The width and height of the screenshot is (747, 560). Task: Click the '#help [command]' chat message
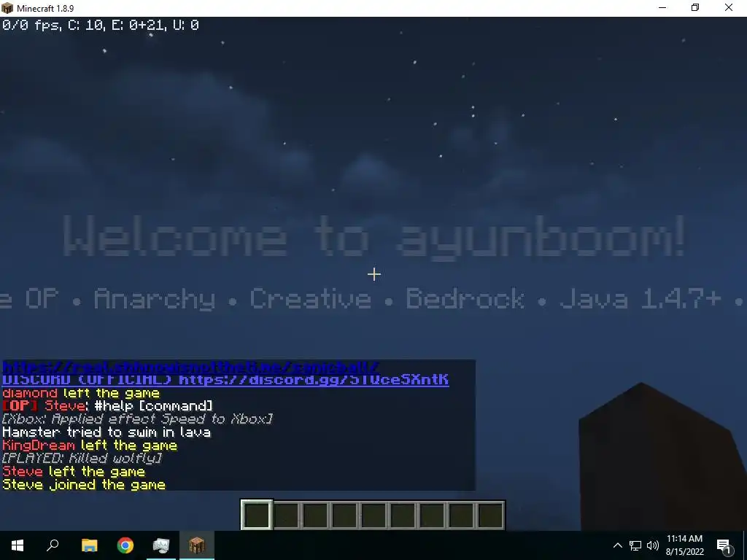[153, 406]
